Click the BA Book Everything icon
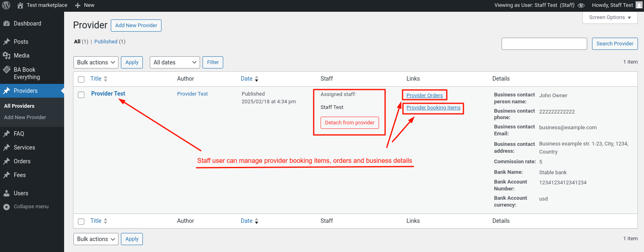Viewport: 644px width, 252px height. [6, 70]
